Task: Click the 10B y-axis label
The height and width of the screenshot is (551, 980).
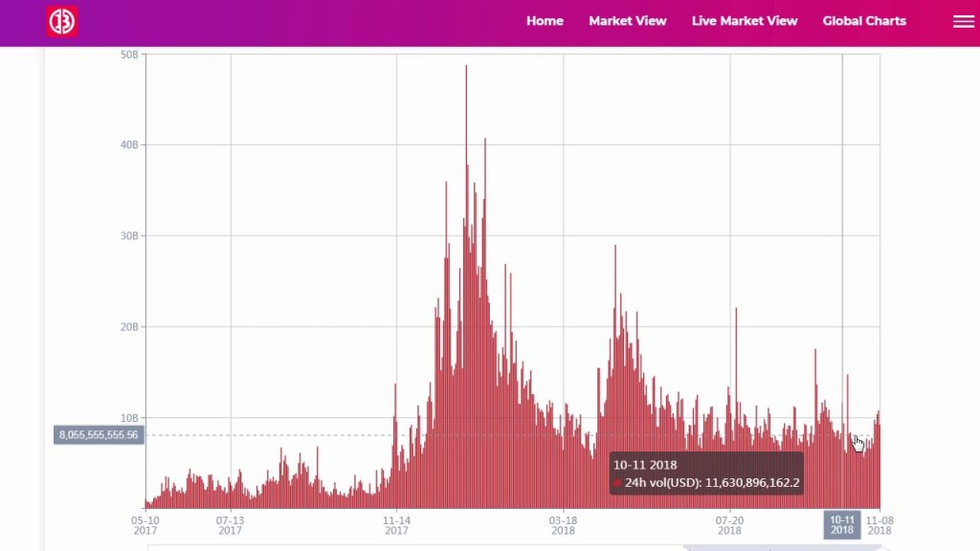Action: coord(128,418)
